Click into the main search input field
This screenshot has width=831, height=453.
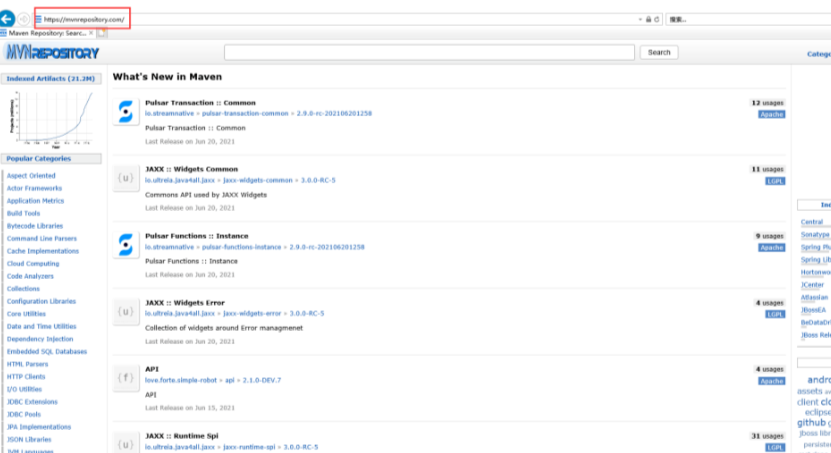click(429, 52)
